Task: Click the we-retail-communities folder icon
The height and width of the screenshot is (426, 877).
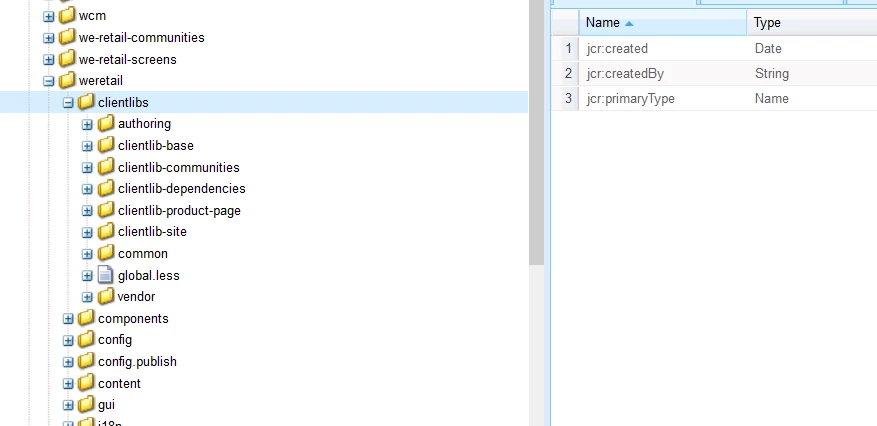Action: coord(67,37)
